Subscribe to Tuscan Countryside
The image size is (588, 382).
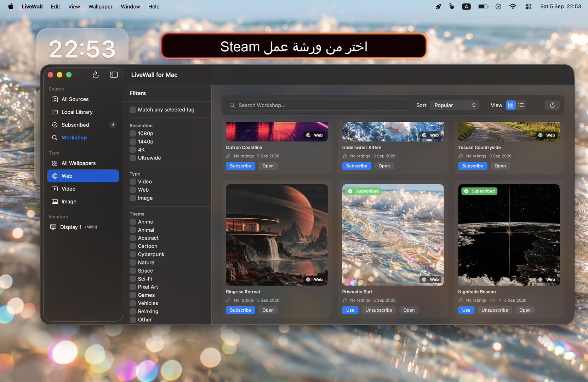pos(473,166)
